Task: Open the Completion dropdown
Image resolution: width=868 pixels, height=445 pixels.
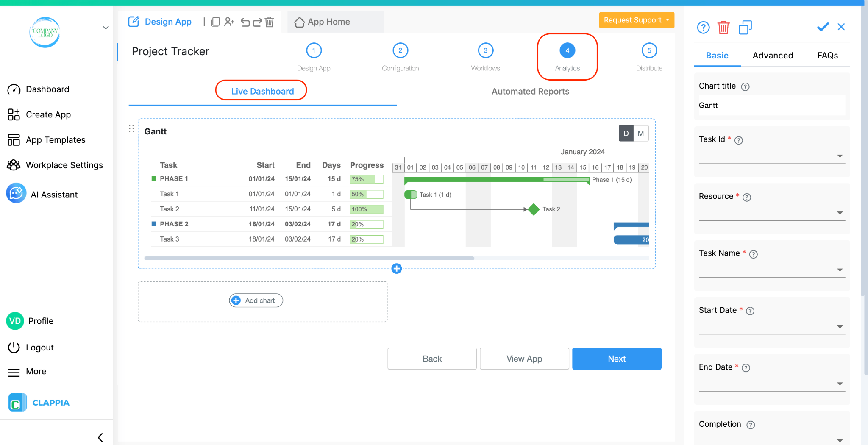Action: pos(772,440)
